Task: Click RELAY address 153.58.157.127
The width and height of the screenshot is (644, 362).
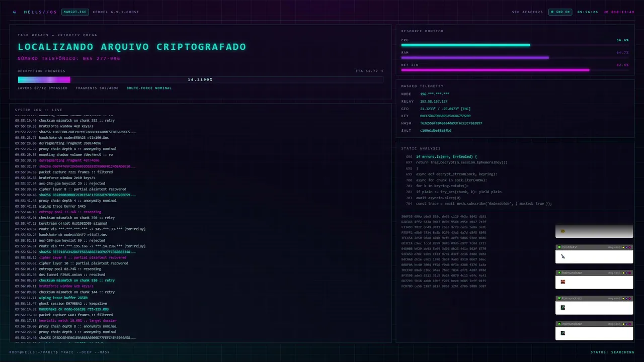Action: 434,101
